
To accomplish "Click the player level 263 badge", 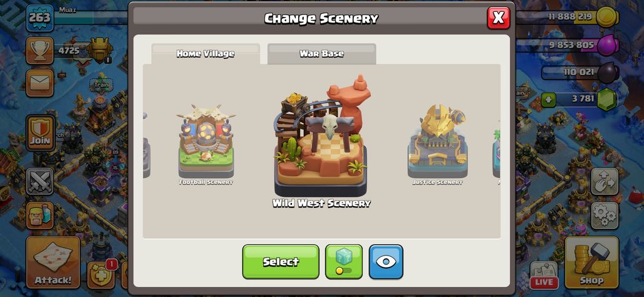I will 40,18.
